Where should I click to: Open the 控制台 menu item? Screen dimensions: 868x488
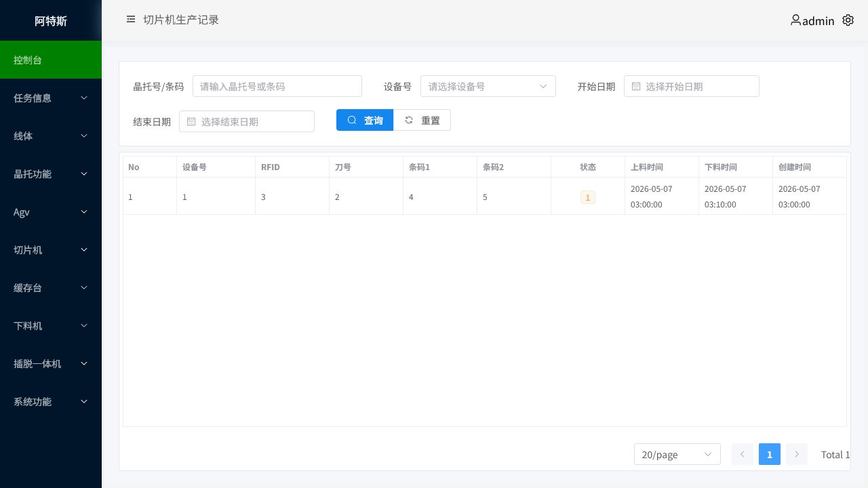point(51,60)
